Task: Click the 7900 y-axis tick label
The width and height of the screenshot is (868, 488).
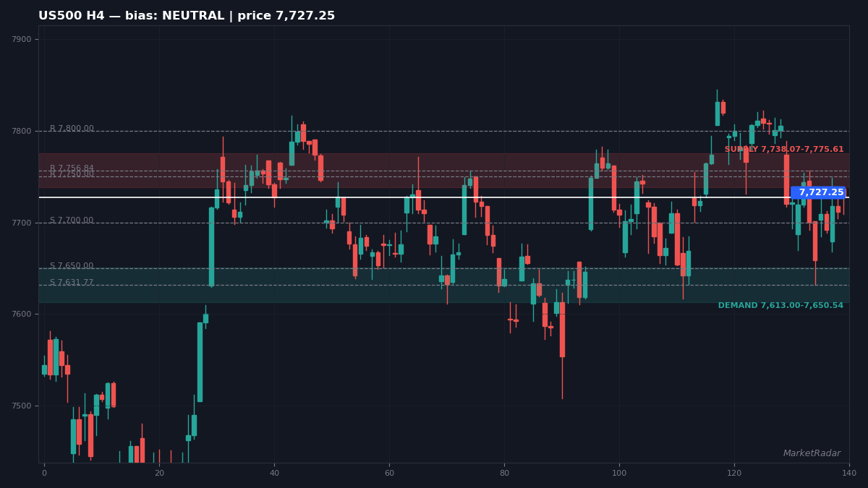Action: pyautogui.click(x=22, y=40)
